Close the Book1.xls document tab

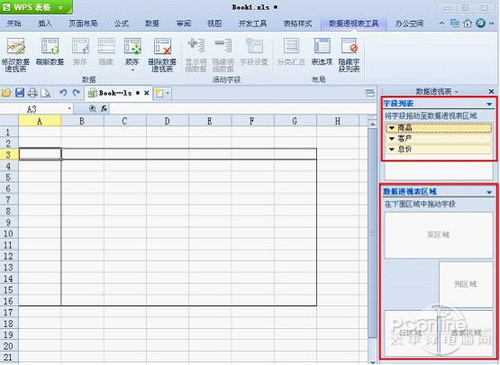pos(146,93)
